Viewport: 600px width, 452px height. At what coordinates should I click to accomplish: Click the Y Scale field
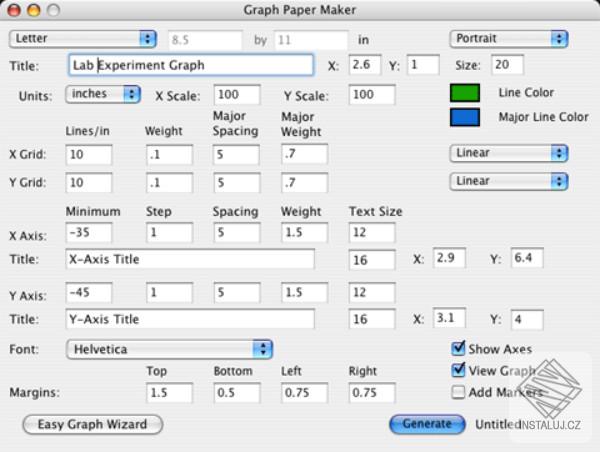[372, 95]
